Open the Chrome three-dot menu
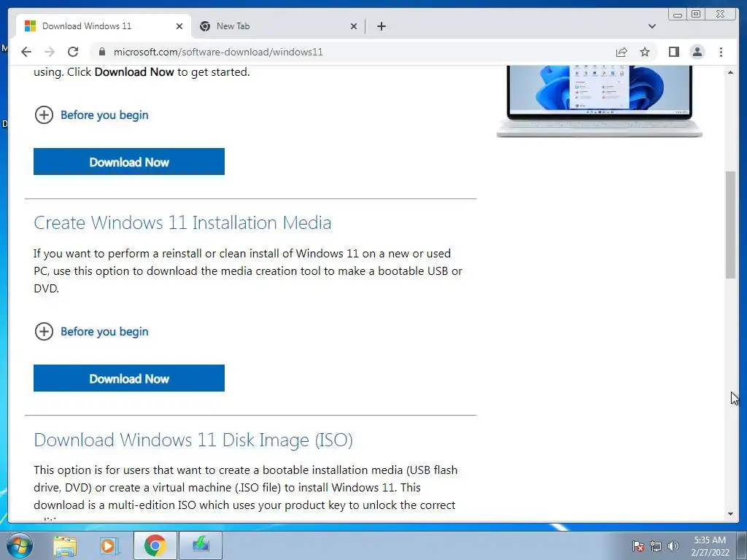Viewport: 747px width, 560px height. pos(721,52)
